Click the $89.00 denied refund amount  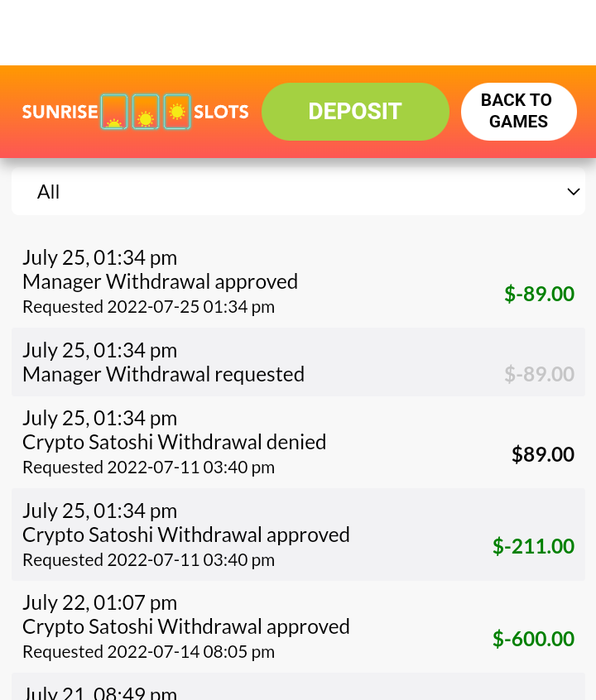(542, 454)
